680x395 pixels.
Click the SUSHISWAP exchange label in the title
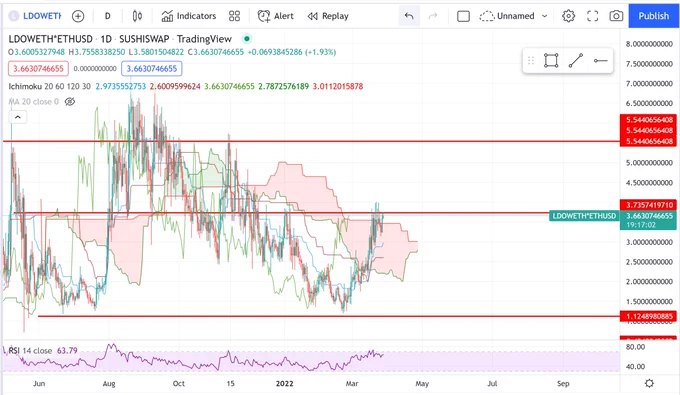point(144,39)
